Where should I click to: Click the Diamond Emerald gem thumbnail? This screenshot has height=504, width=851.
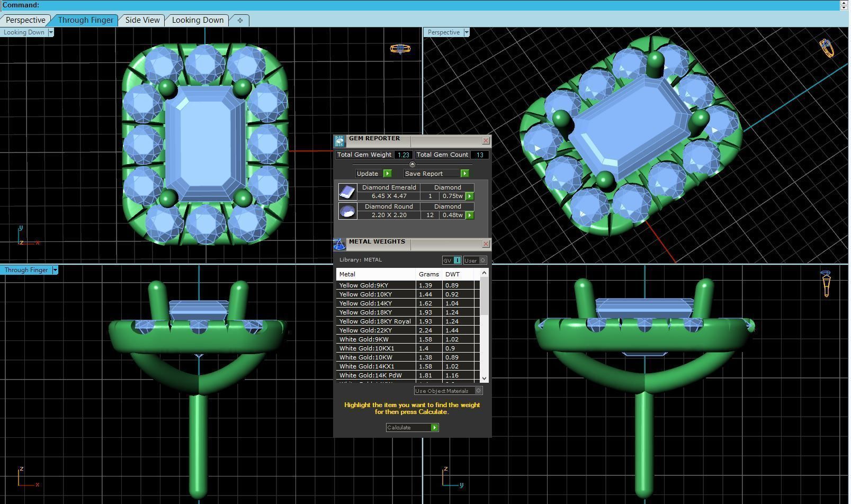tap(347, 192)
